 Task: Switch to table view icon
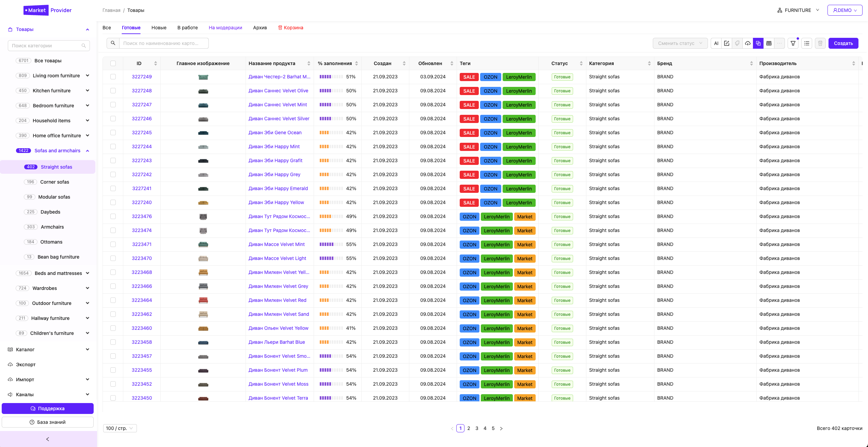point(769,43)
